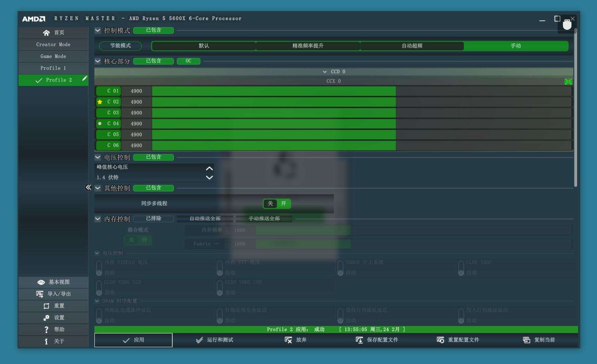Select core C 06 label

(x=109, y=146)
